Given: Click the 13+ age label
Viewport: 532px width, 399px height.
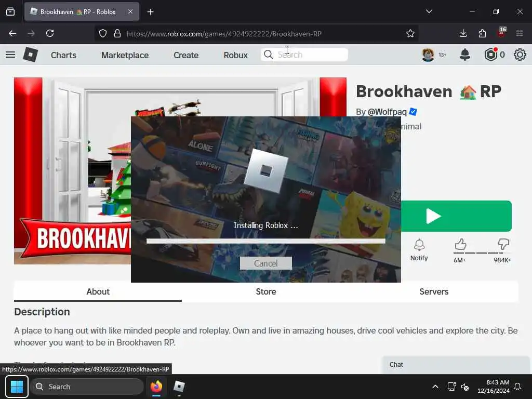Looking at the screenshot, I should click(443, 55).
